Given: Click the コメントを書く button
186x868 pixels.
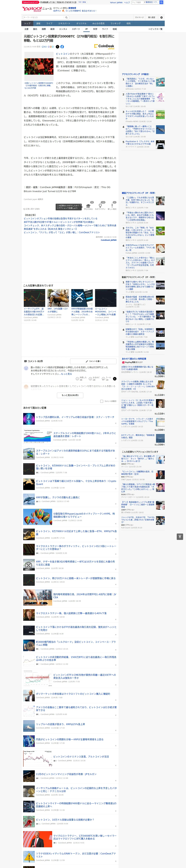Looking at the screenshot, I should 93,361.
